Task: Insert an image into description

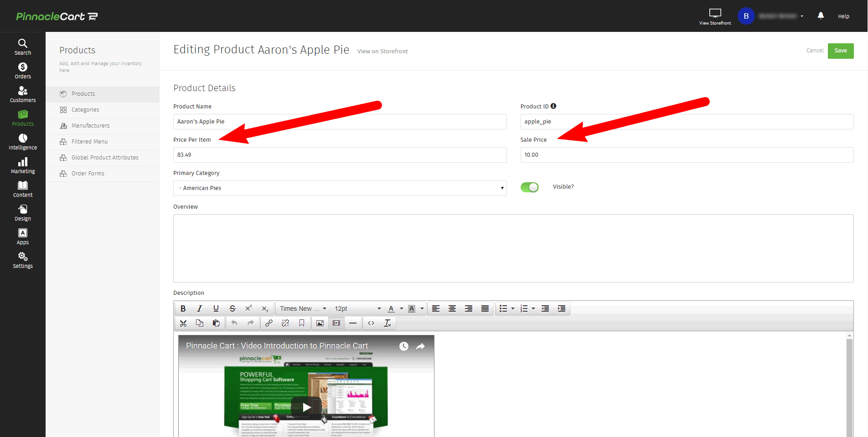Action: coord(320,323)
